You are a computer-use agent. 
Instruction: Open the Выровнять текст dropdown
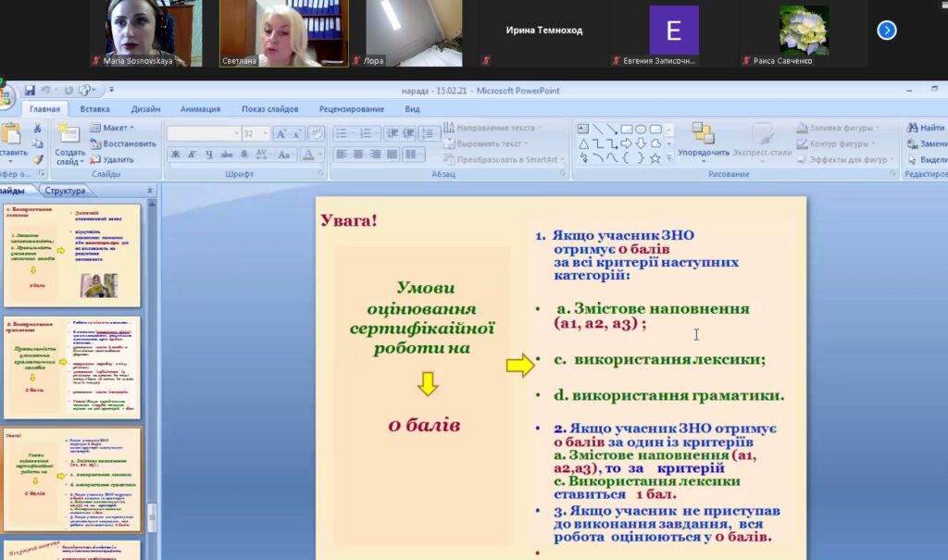click(485, 143)
